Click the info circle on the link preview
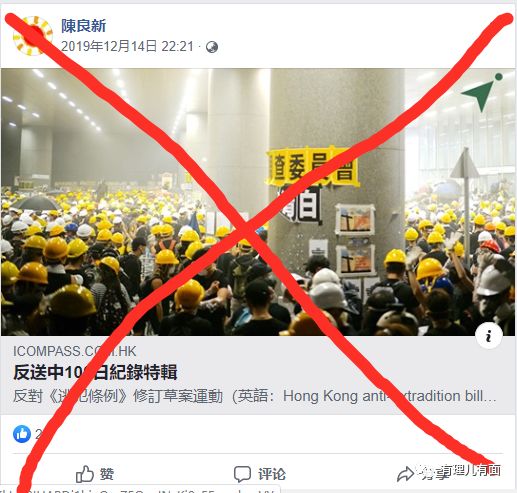 (489, 336)
